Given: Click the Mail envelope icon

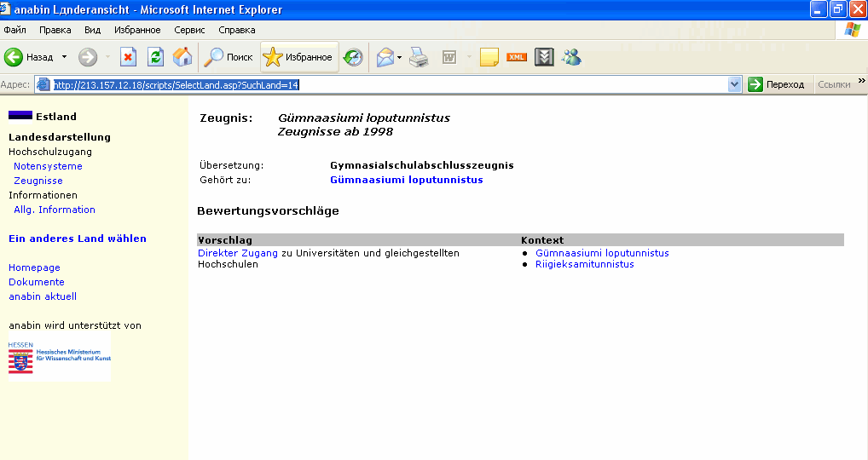Looking at the screenshot, I should click(x=385, y=57).
